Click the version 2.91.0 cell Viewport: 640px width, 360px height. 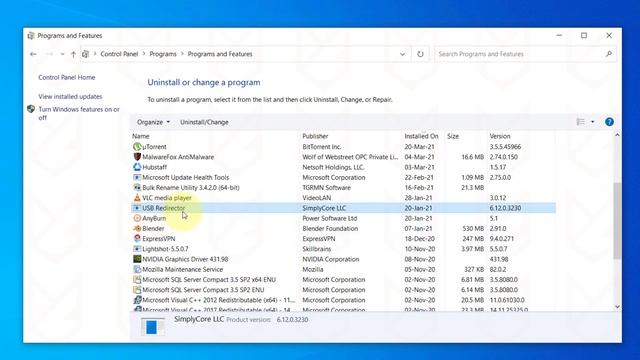tap(498, 228)
